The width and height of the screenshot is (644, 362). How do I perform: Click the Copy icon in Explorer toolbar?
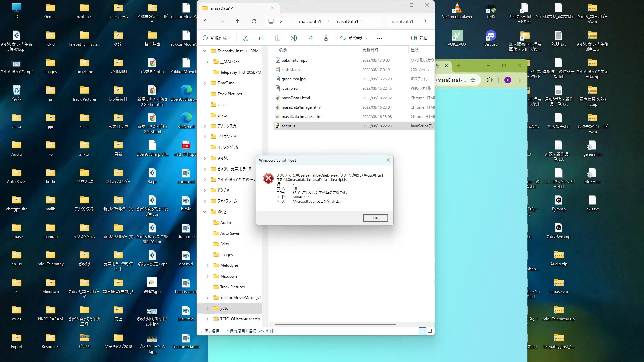[x=262, y=38]
